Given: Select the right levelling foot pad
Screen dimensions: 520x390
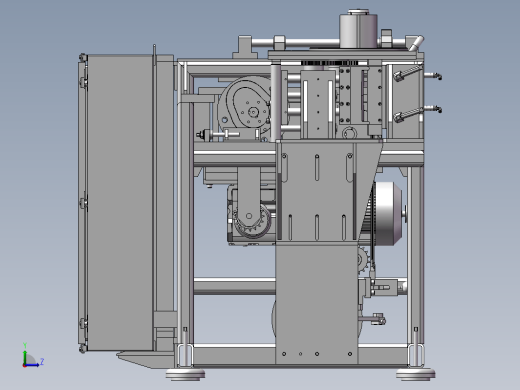Looking at the screenshot, I should [416, 374].
